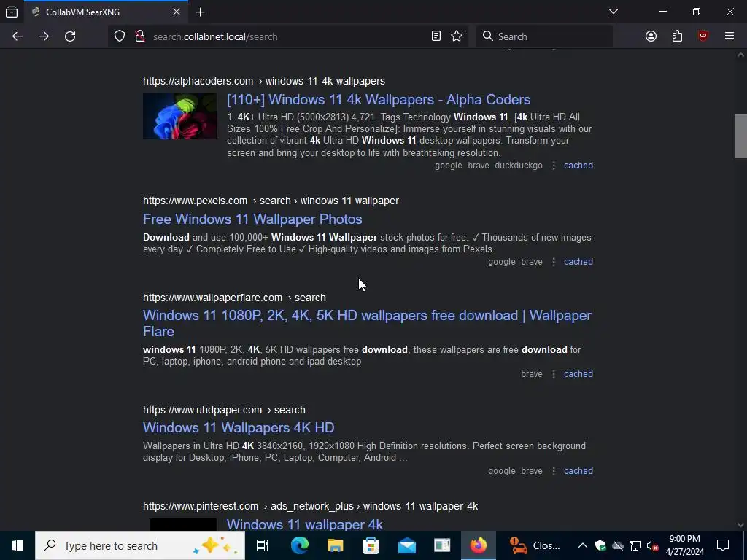Open OneDrive cloud tray icon
This screenshot has height=560, width=747.
(618, 545)
